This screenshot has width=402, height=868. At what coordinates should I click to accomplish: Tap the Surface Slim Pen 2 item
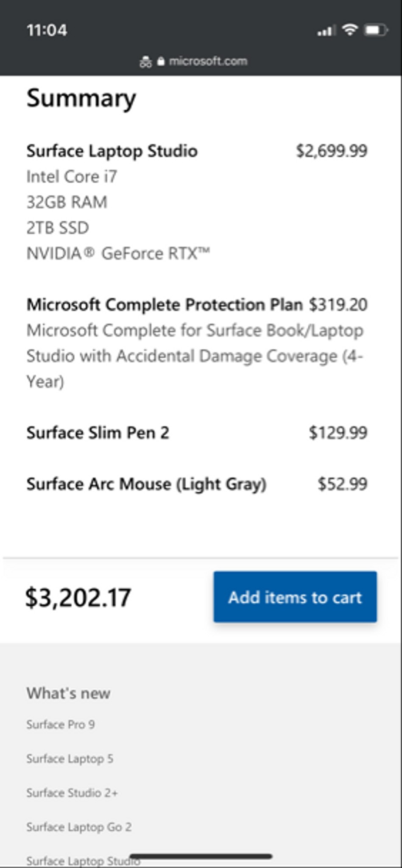98,433
